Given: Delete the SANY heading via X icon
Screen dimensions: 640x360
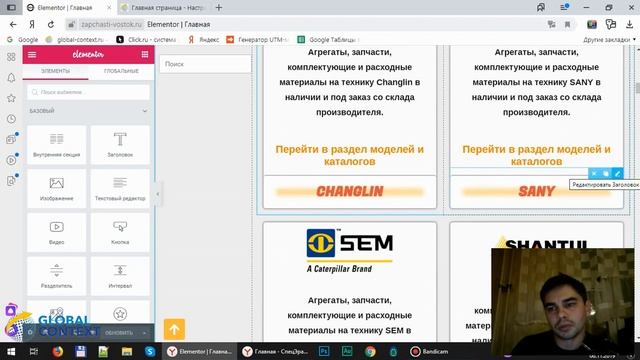Looking at the screenshot, I should point(594,173).
